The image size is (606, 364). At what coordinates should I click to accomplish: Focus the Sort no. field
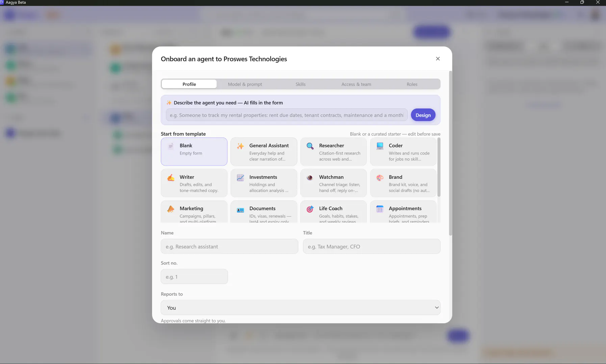pyautogui.click(x=194, y=277)
